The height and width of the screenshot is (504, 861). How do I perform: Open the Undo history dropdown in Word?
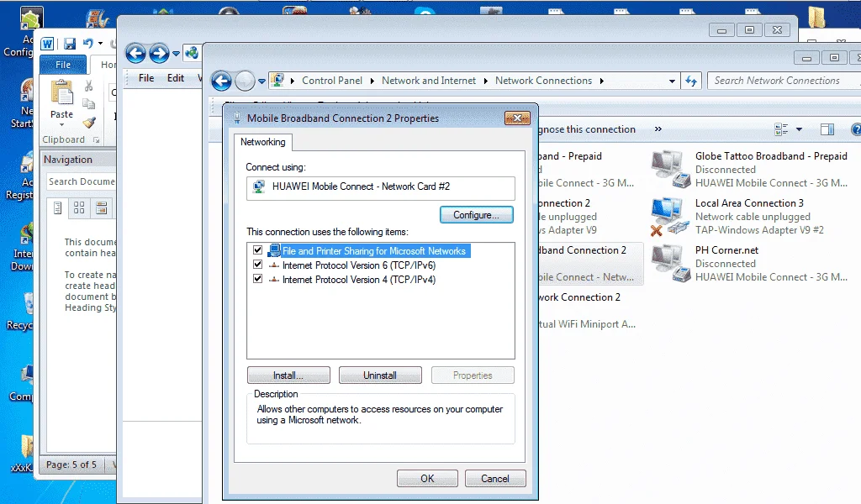pos(100,44)
